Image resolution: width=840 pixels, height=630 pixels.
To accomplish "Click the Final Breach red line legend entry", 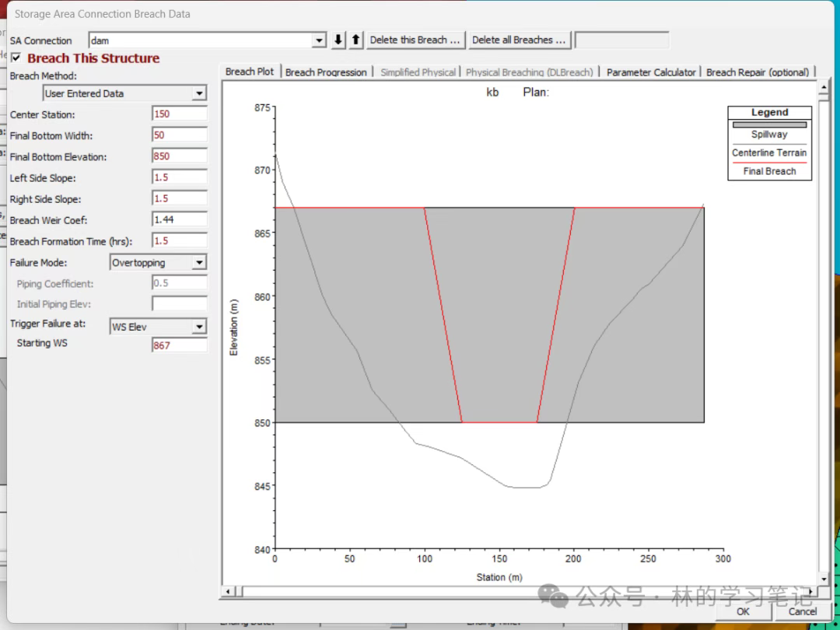I will click(x=769, y=170).
